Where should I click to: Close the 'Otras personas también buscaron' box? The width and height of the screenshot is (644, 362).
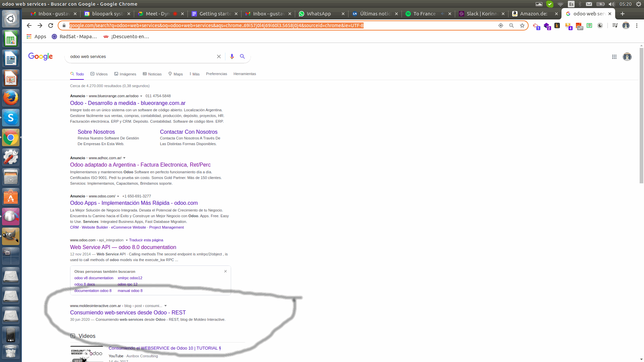pyautogui.click(x=225, y=271)
